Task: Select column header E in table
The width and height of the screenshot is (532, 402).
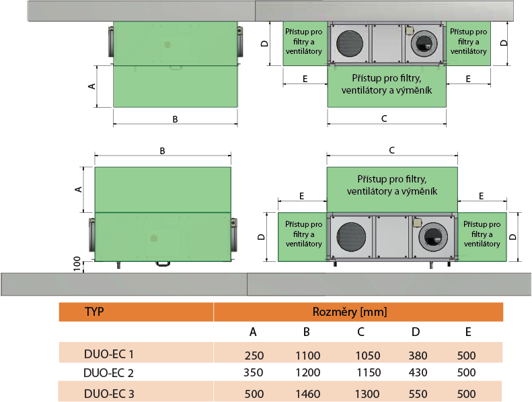Action: tap(468, 332)
